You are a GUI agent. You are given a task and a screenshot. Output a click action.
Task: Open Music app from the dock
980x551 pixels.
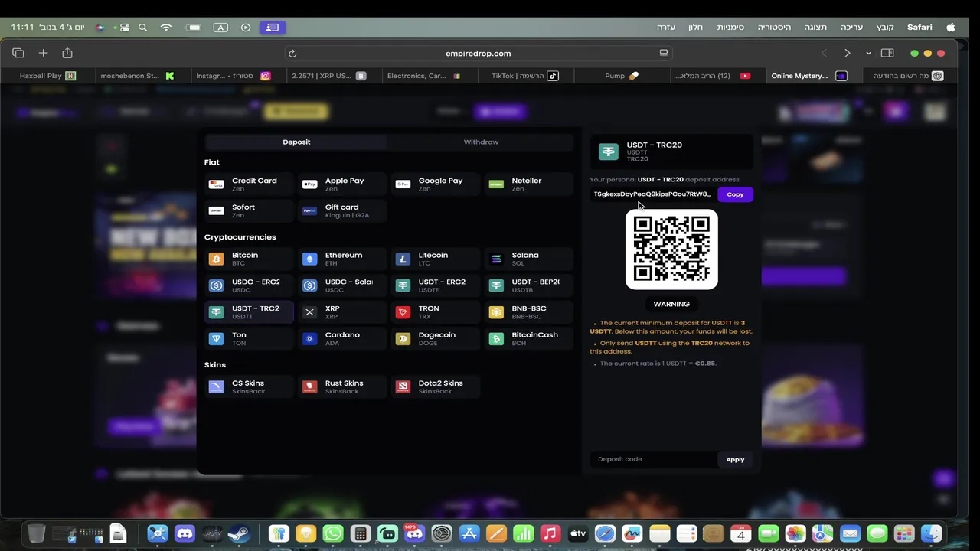550,533
